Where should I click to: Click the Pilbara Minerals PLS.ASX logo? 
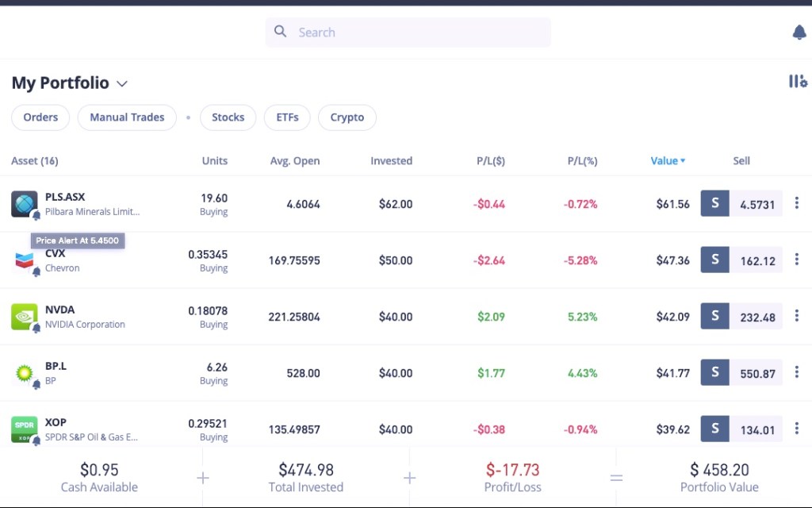tap(24, 203)
